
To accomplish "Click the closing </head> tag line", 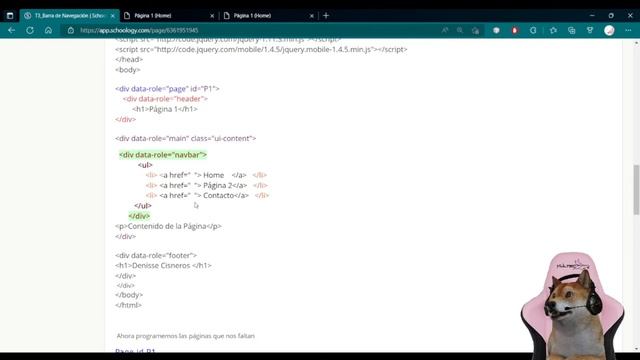I will tap(129, 60).
